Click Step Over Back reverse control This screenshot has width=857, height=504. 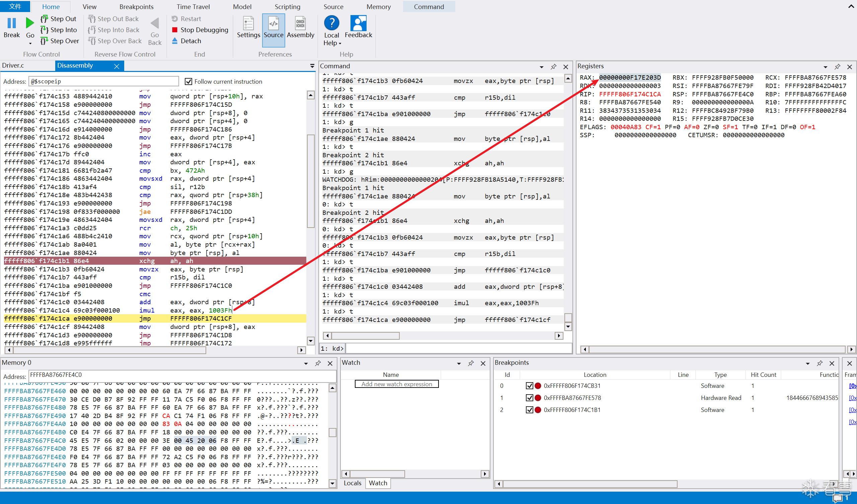pos(114,41)
